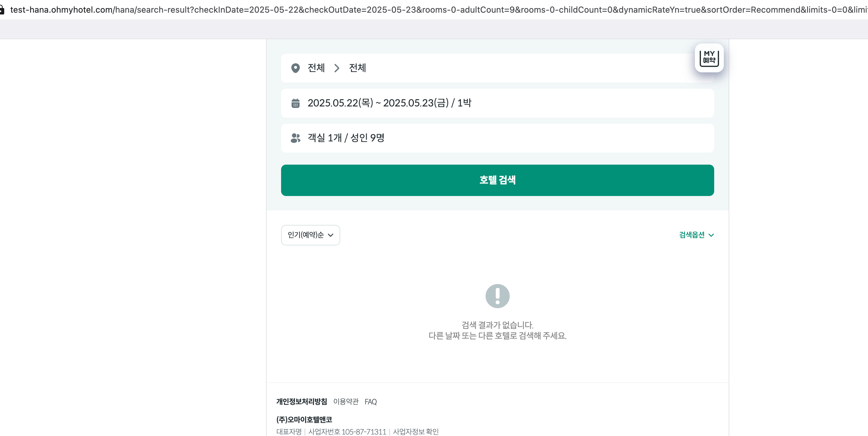Expand the 검색옵션 search options
Screen dimensions: 868x436
tap(692, 235)
